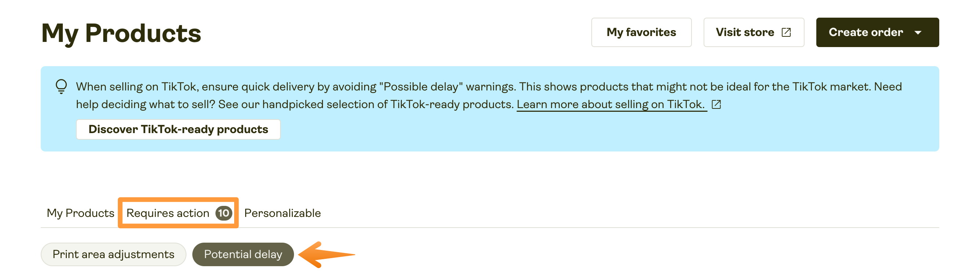The width and height of the screenshot is (980, 275).
Task: Click the My Products page heading
Action: pyautogui.click(x=121, y=33)
